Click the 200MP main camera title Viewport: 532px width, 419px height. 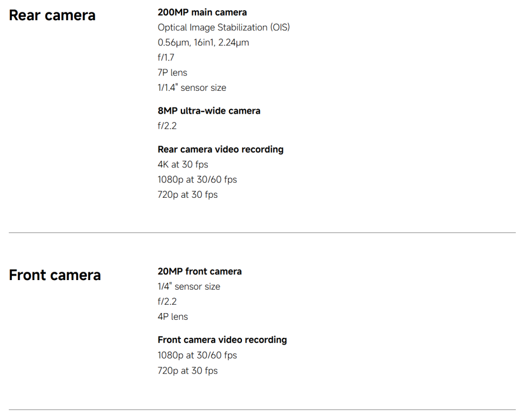click(202, 12)
